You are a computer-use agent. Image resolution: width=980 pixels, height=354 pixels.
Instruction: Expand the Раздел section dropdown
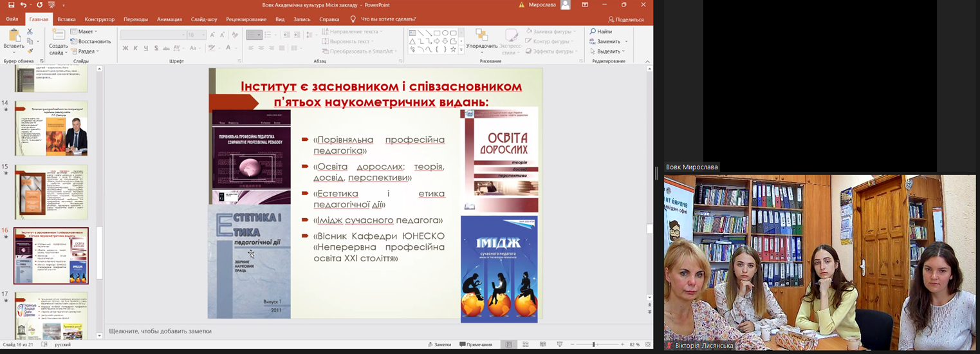(x=86, y=51)
